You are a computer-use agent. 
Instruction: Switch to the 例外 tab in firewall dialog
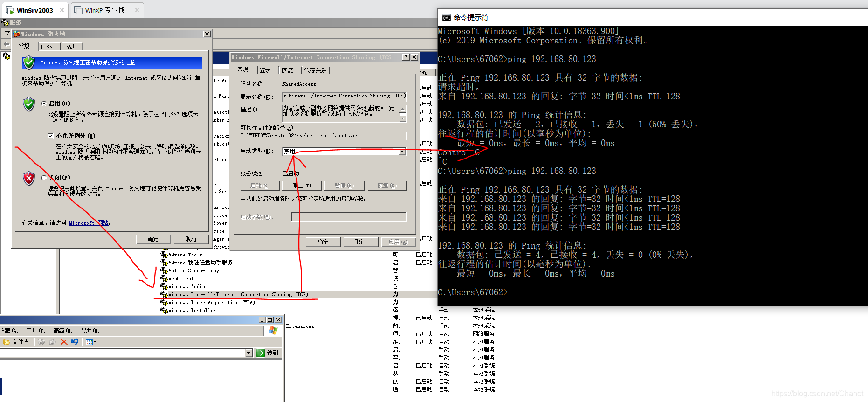(x=48, y=47)
